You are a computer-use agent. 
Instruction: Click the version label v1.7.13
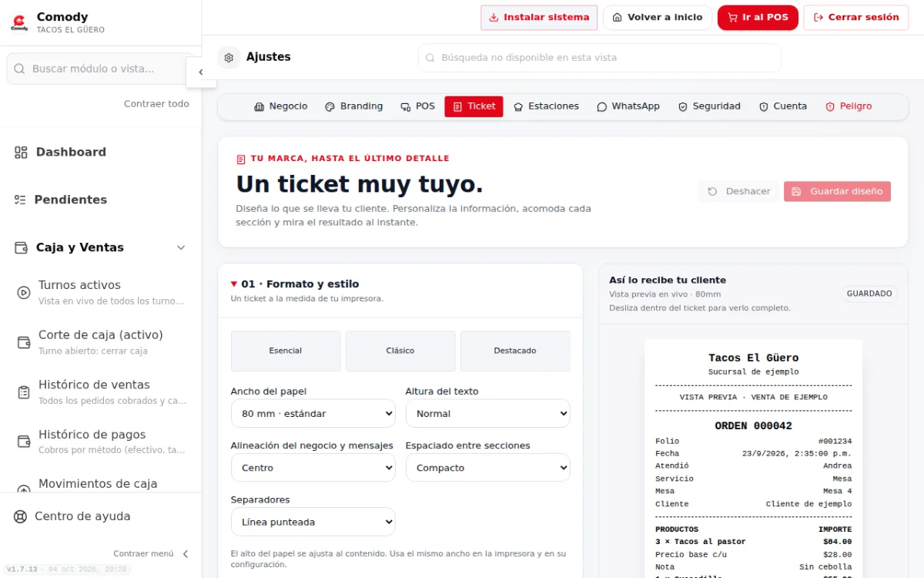pos(22,570)
